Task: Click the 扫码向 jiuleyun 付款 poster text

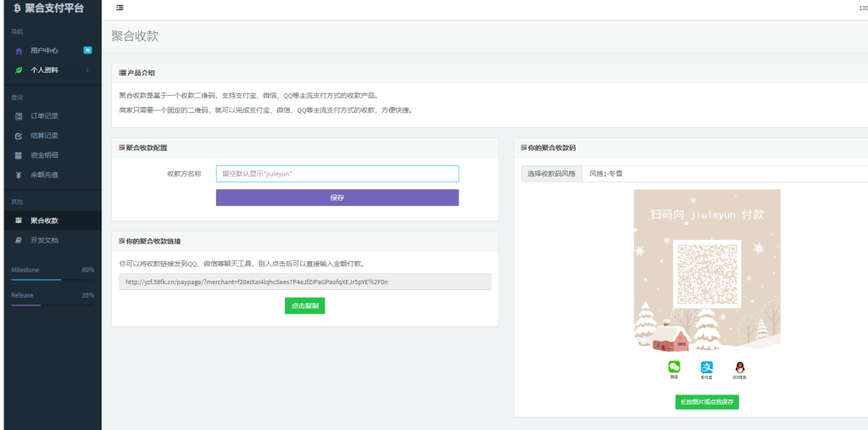Action: click(x=707, y=215)
